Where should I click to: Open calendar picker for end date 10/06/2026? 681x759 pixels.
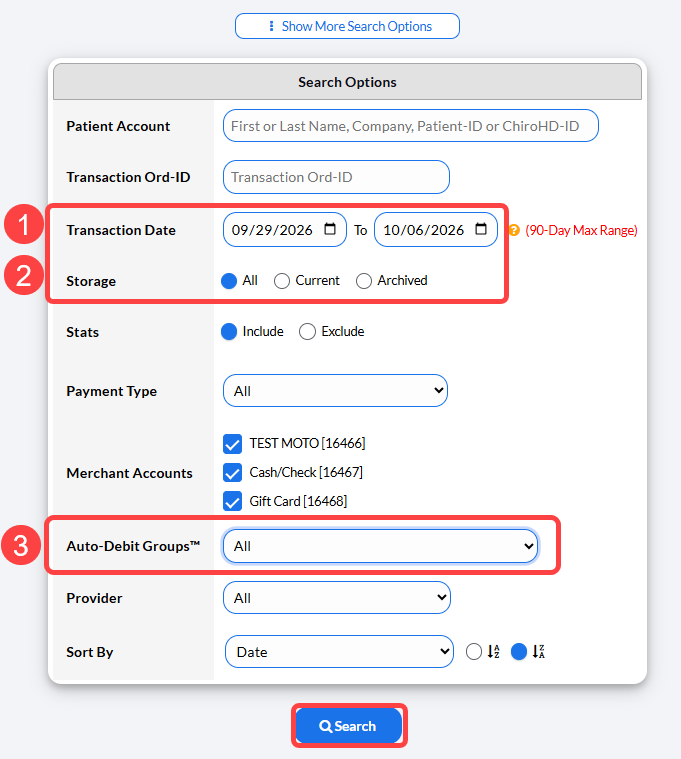coord(481,229)
